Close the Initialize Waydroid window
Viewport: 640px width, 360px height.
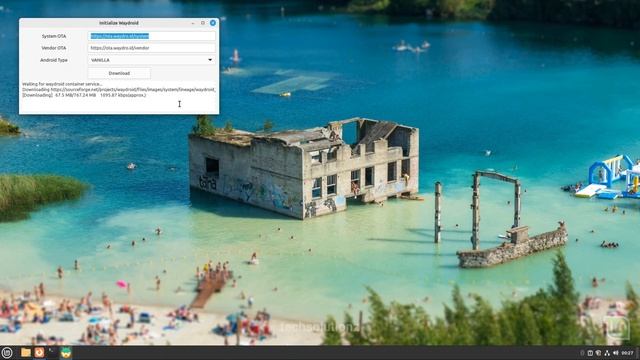[213, 23]
